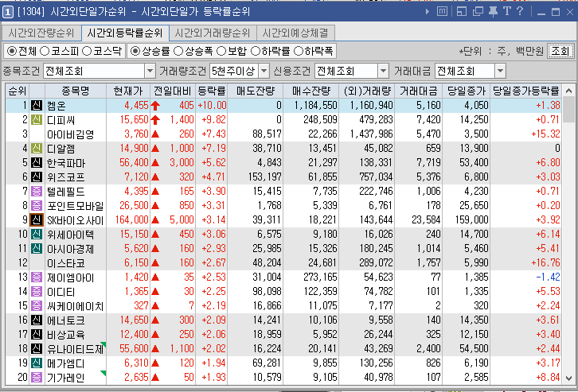578x392 pixels.
Task: Click scrollbar up arrow of the table
Action: pos(568,91)
